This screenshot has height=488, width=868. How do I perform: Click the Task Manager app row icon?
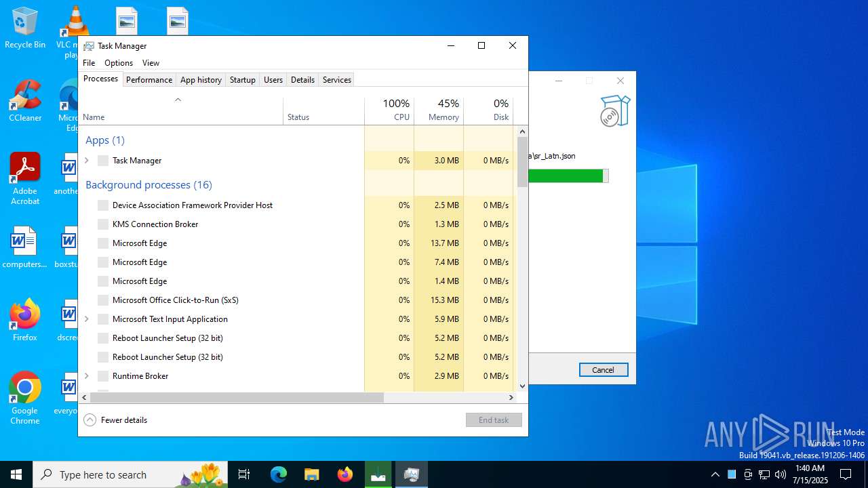pyautogui.click(x=103, y=161)
